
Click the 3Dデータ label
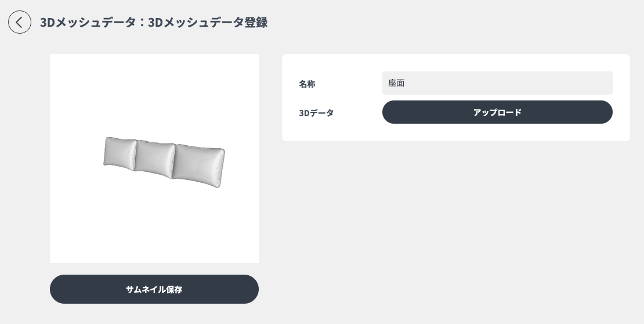tap(316, 113)
